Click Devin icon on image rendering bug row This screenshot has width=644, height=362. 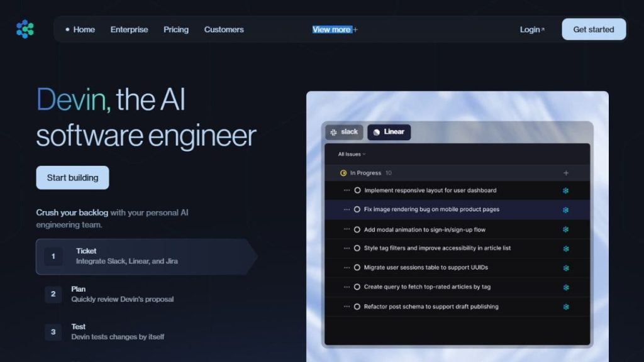coord(566,210)
